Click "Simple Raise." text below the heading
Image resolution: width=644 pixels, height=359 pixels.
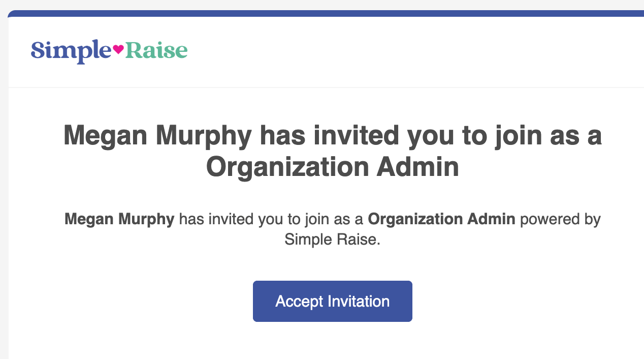click(332, 239)
